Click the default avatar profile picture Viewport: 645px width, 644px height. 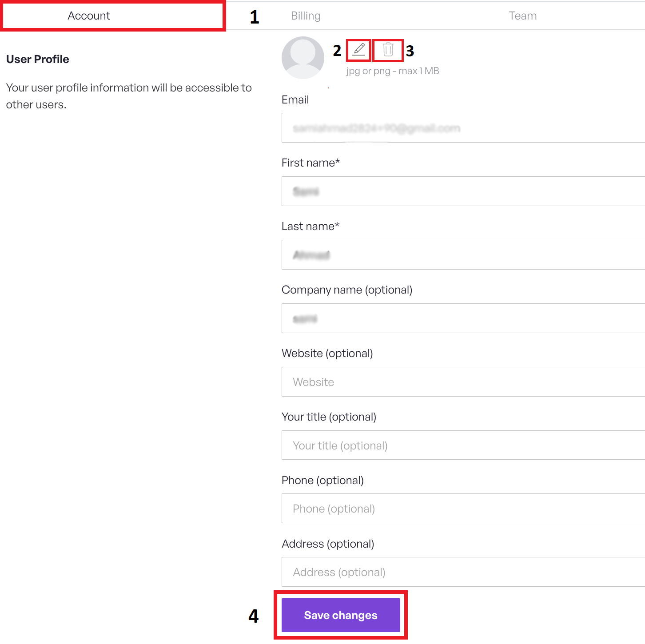(x=303, y=58)
